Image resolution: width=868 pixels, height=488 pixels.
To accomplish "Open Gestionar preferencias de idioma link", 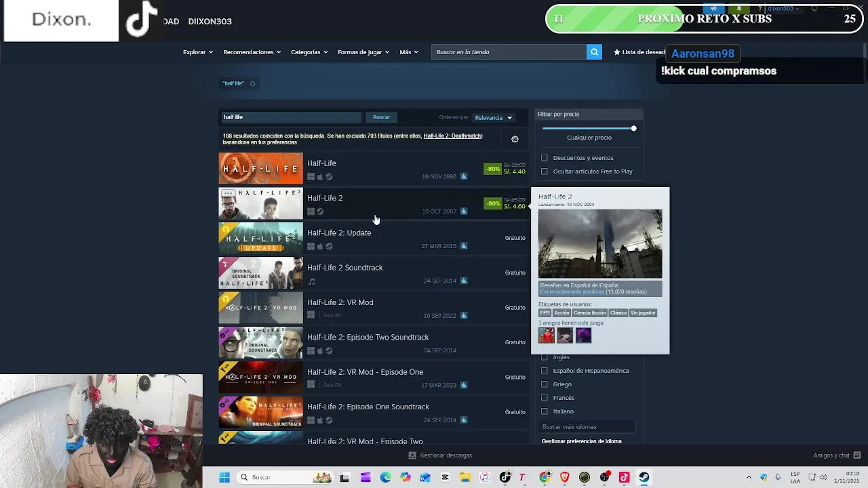I will pyautogui.click(x=582, y=441).
